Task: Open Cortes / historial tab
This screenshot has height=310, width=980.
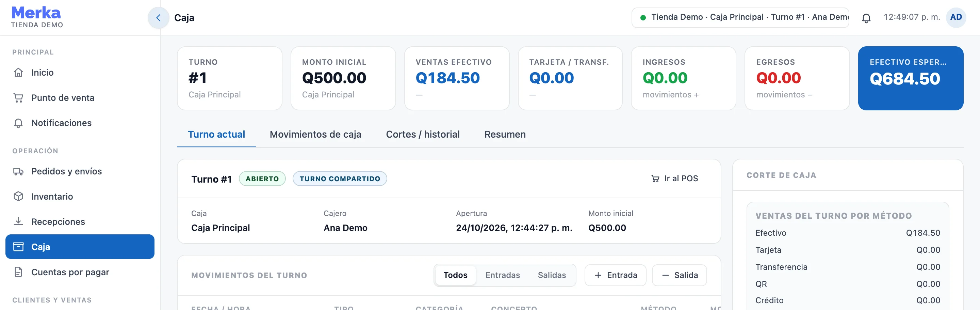Action: tap(423, 135)
